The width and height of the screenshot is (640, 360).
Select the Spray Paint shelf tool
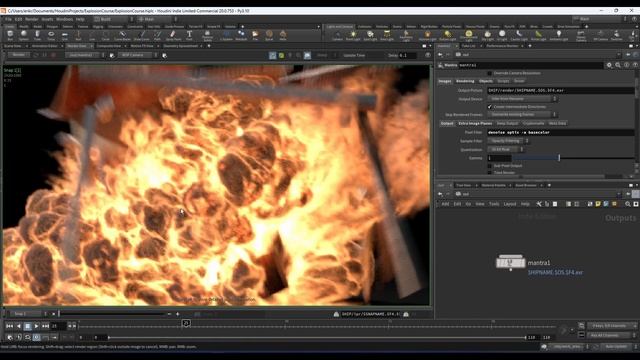pyautogui.click(x=173, y=36)
